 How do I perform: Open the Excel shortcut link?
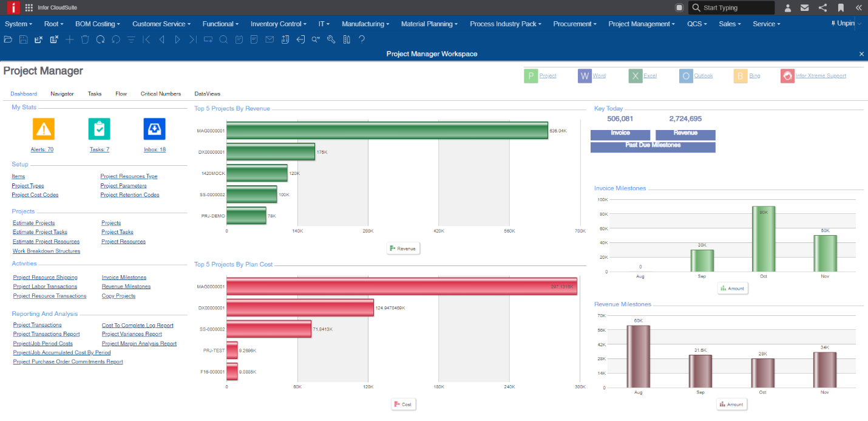pyautogui.click(x=650, y=76)
